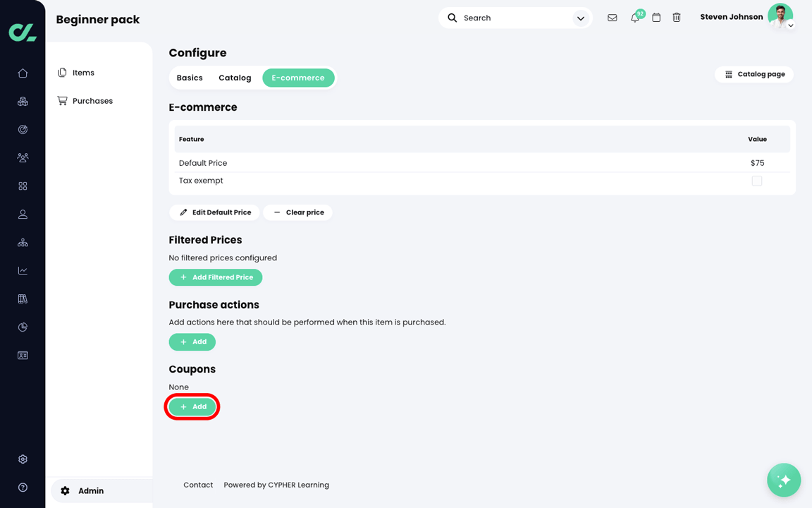Expand the search options dropdown arrow

point(581,18)
